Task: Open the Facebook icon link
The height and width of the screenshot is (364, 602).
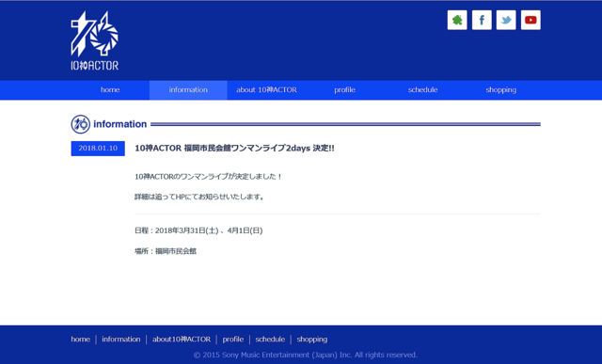Action: point(482,20)
